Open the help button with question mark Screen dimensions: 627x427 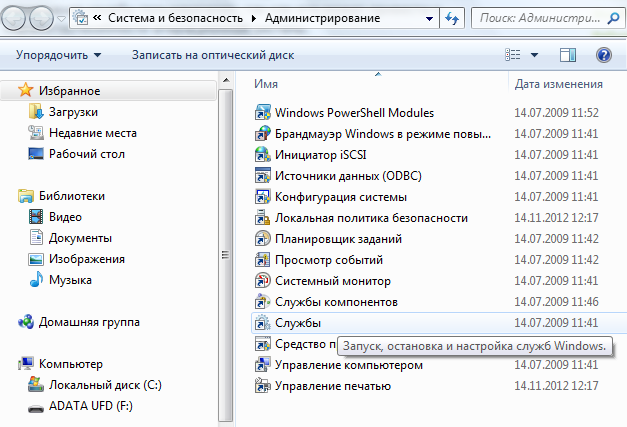click(604, 55)
